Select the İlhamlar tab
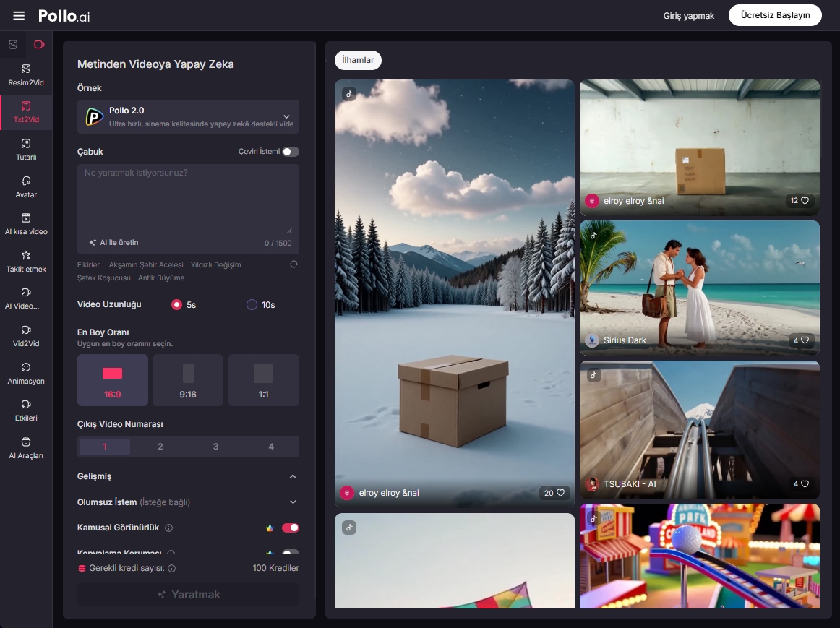Viewport: 840px width, 628px height. tap(358, 61)
